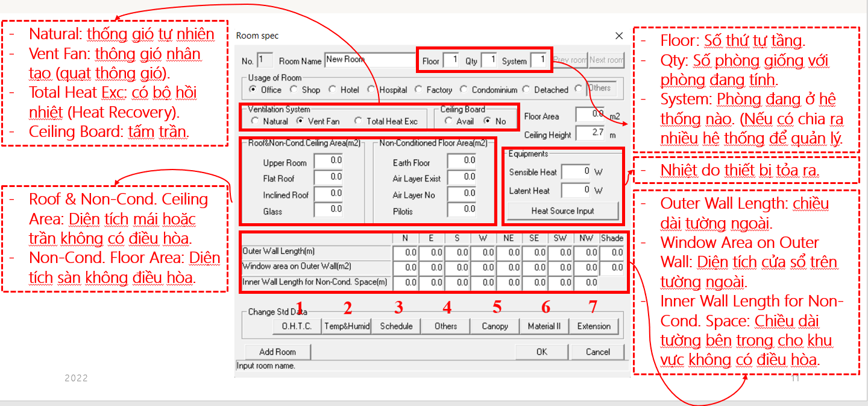Choose Total Heat Exc ventilation option
Image resolution: width=868 pixels, height=406 pixels.
pos(359,121)
